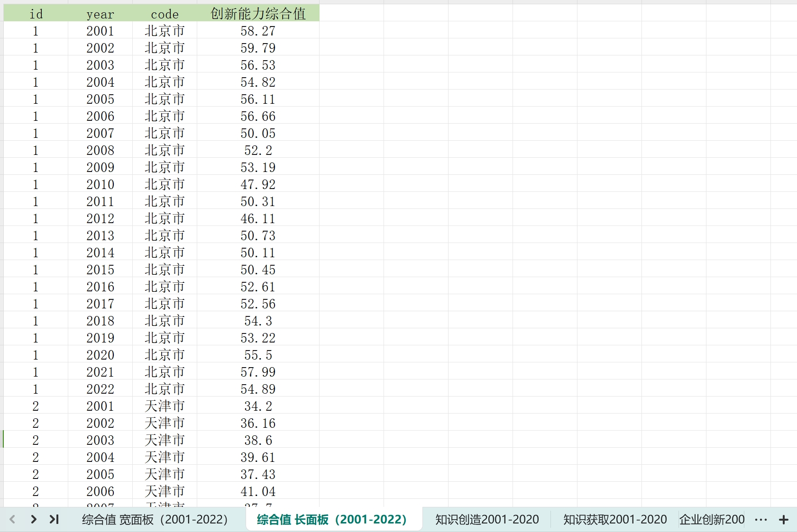Switch to 综合值 宽面板 (2001-2022) sheet
This screenshot has width=797, height=532.
pos(155,520)
